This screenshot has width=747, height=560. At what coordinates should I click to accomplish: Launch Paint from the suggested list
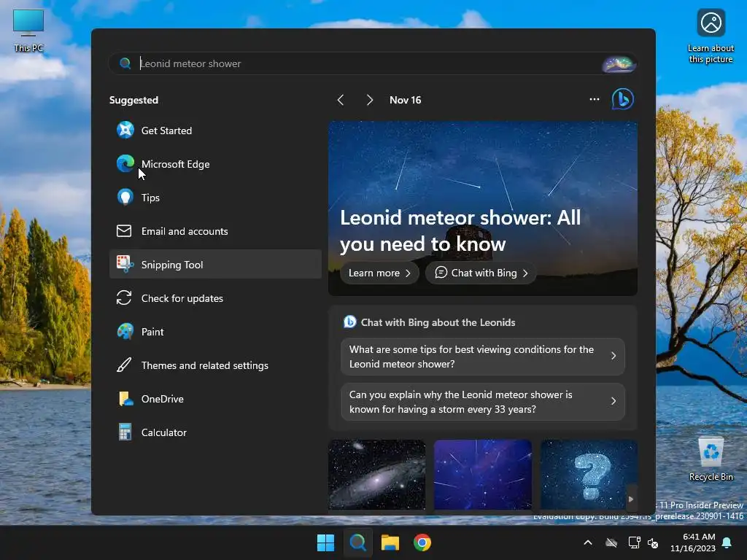pos(215,332)
